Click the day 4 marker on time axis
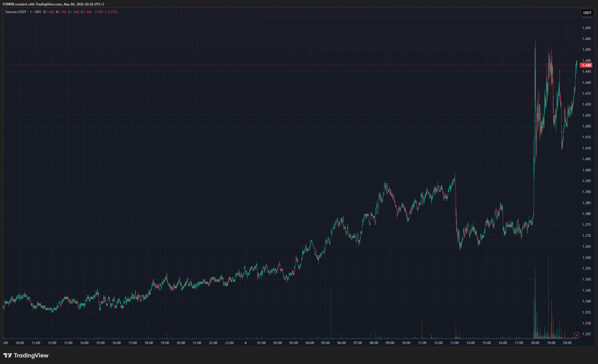Image resolution: width=598 pixels, height=364 pixels. [x=245, y=343]
